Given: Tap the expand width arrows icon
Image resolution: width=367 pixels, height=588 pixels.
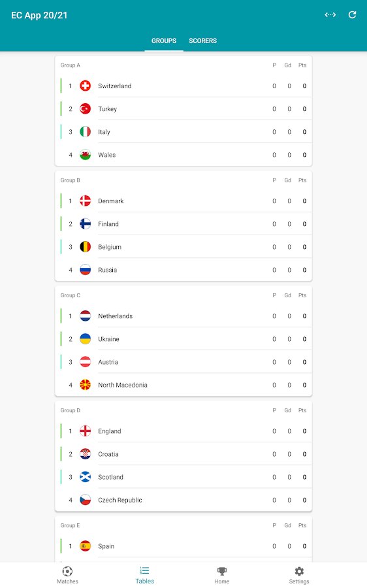Looking at the screenshot, I should 330,14.
